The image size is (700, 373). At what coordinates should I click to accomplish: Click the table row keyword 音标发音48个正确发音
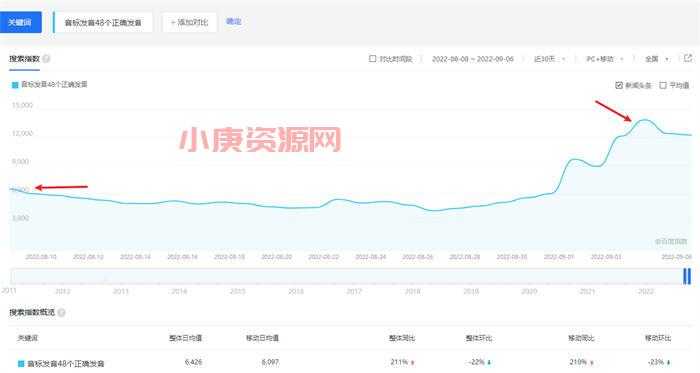(66, 364)
